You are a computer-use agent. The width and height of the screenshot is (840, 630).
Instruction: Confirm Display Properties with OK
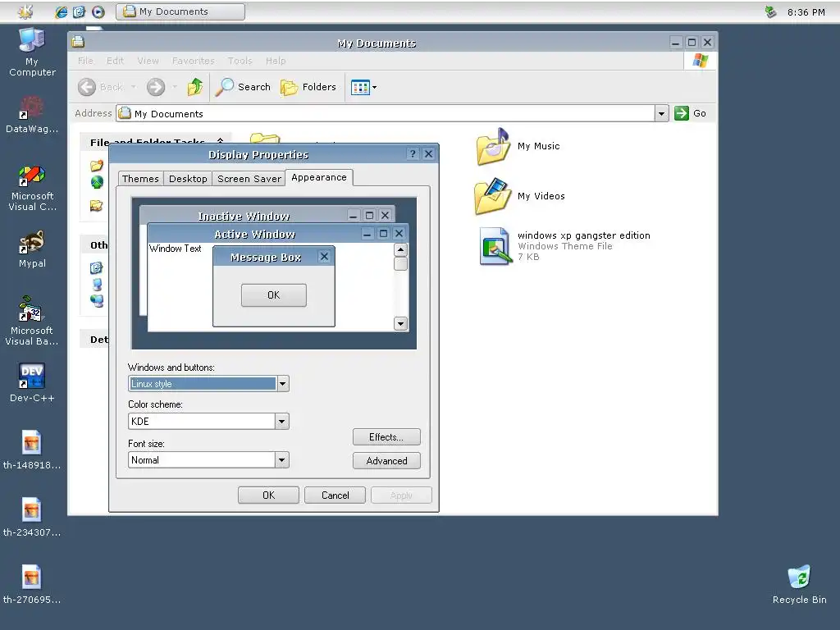(268, 495)
